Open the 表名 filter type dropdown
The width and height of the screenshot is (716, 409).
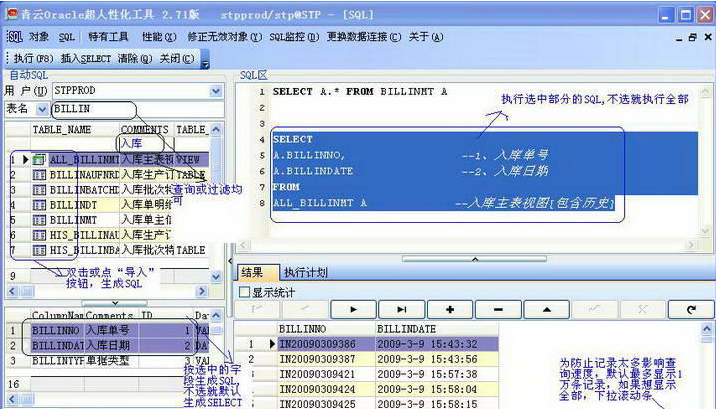click(x=42, y=109)
